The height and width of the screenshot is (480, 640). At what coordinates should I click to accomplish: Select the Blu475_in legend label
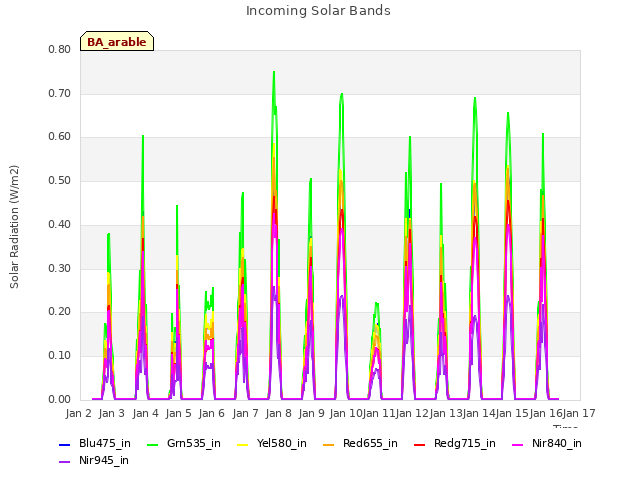[105, 444]
